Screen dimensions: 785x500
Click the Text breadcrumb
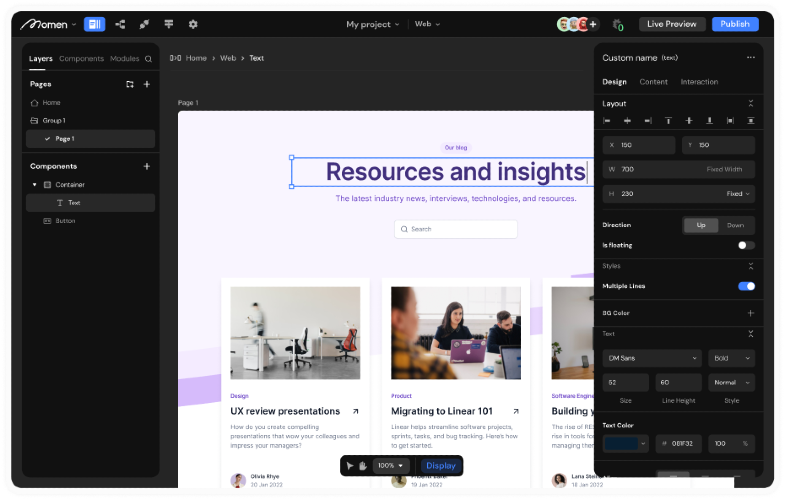256,58
